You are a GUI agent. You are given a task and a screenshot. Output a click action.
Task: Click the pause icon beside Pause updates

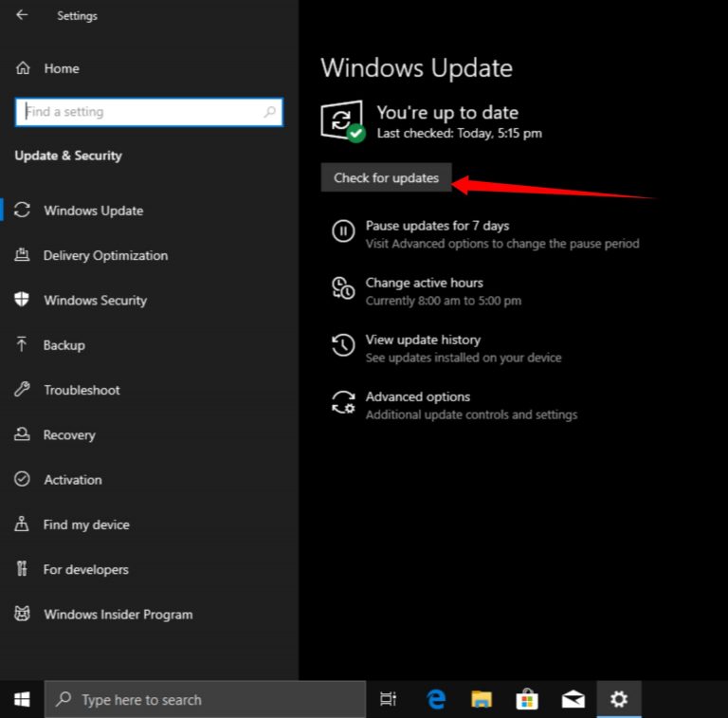pyautogui.click(x=343, y=230)
